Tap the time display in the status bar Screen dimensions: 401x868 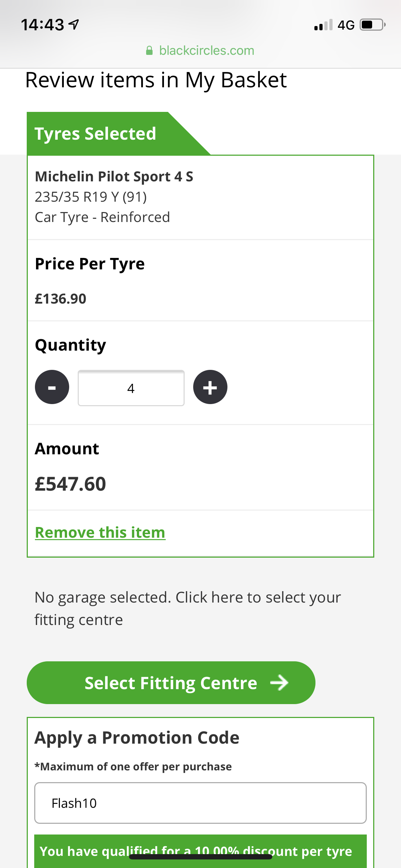(x=42, y=25)
